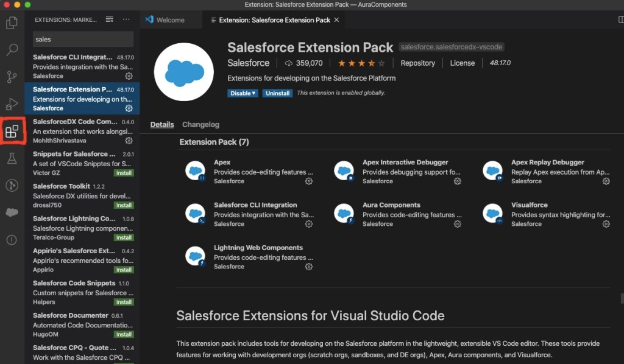Open the Repository link
This screenshot has height=364, width=624.
418,63
